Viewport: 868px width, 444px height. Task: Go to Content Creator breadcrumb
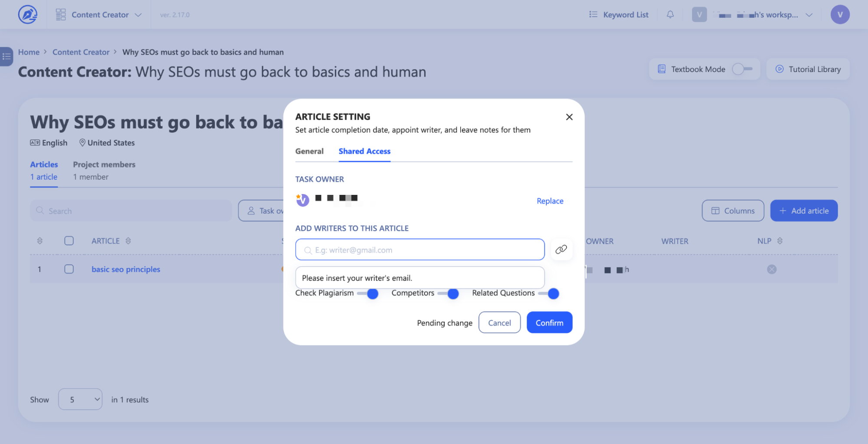[81, 52]
